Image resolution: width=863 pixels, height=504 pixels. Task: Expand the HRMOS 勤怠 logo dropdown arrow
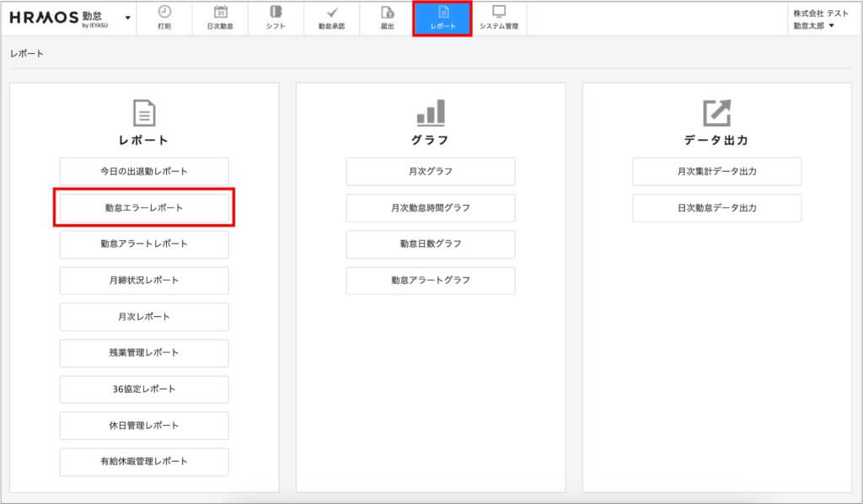pos(128,18)
